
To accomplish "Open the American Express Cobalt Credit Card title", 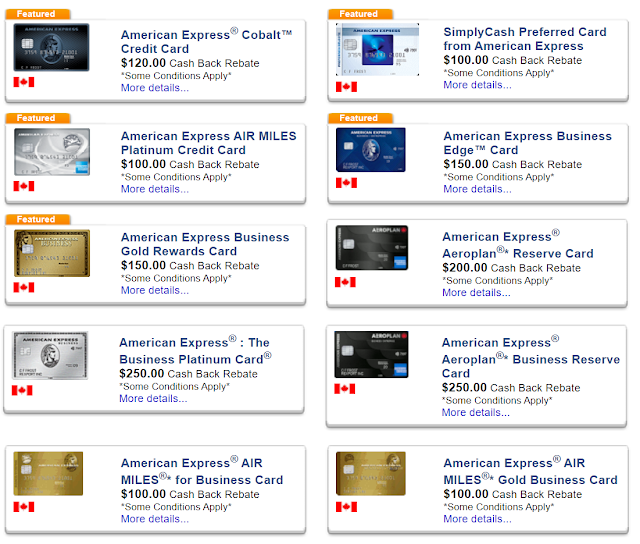I will pyautogui.click(x=207, y=41).
